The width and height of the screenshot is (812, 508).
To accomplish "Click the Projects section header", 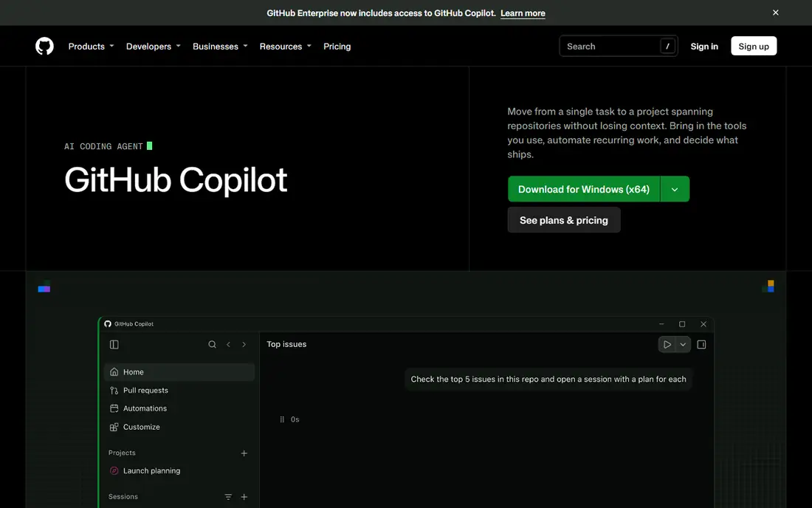I will point(122,453).
